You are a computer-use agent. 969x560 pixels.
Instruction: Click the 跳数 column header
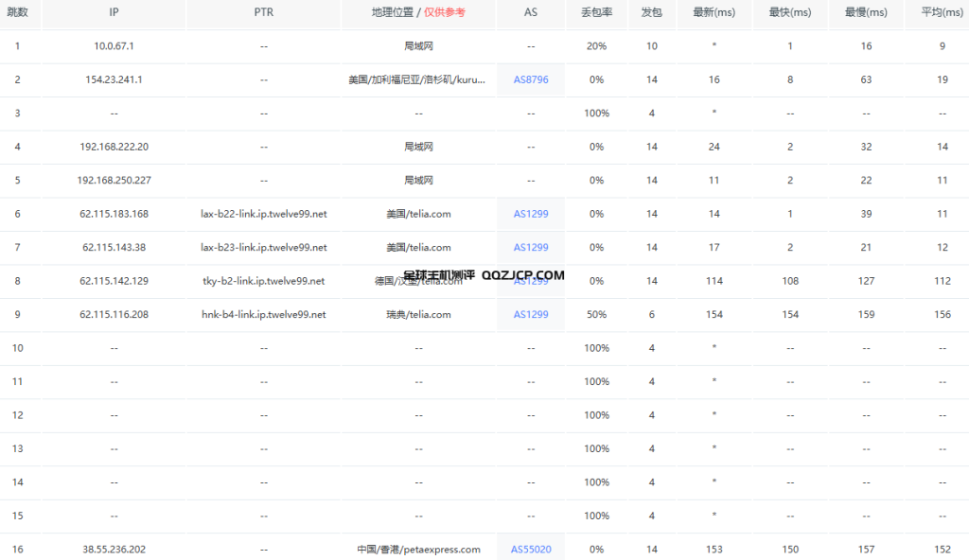pyautogui.click(x=17, y=12)
